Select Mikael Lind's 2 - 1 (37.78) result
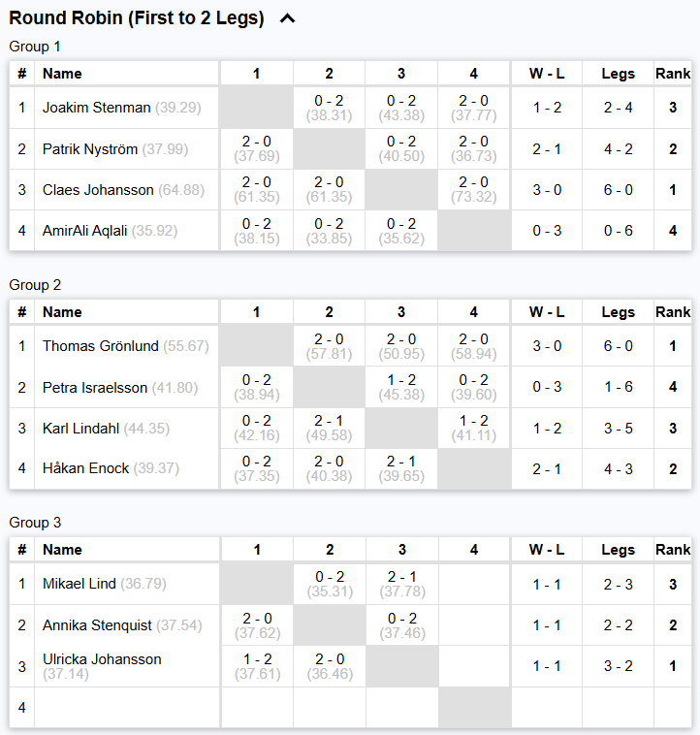The width and height of the screenshot is (700, 735). (x=401, y=584)
